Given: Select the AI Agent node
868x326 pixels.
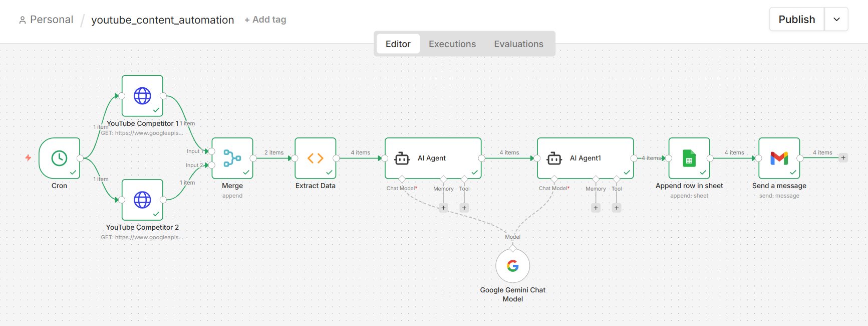Looking at the screenshot, I should (433, 158).
